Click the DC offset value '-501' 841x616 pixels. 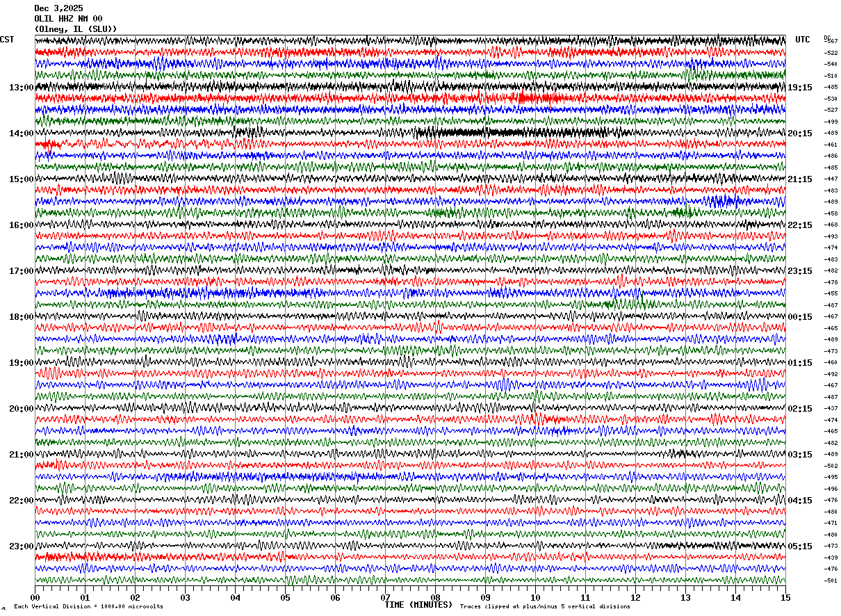coord(831,581)
